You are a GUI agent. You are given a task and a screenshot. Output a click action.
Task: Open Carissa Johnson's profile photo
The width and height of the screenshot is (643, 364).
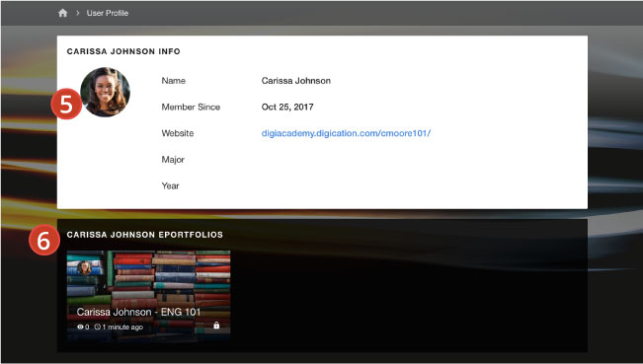tap(106, 92)
